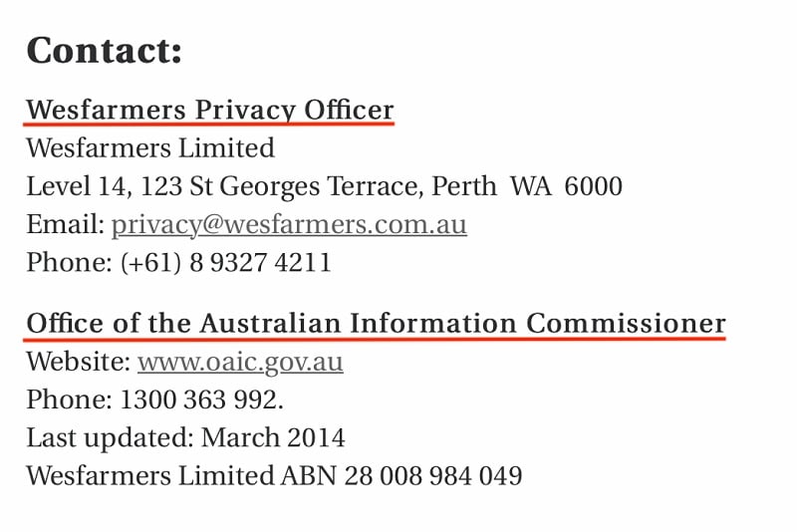Screen dimensions: 797x532
Task: Click the (+61) 8 9327 4211 phone number
Action: (x=226, y=263)
